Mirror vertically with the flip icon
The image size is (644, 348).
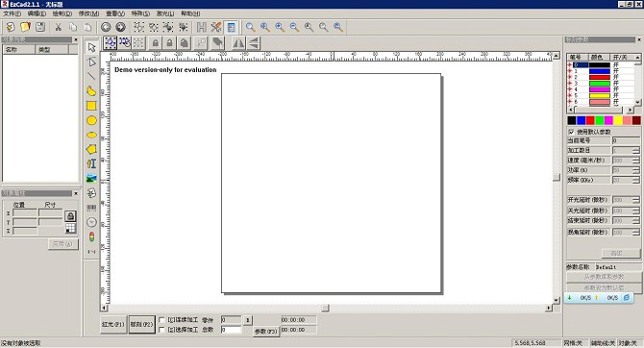pos(254,42)
